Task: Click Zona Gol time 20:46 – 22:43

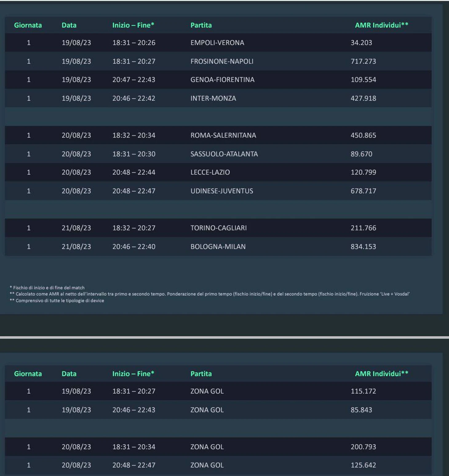Action: coord(134,410)
